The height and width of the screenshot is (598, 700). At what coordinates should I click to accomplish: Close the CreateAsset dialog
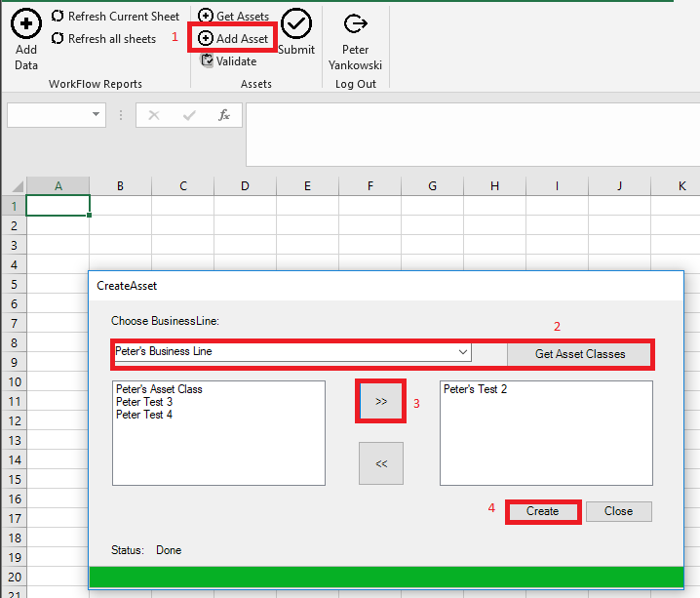[618, 511]
